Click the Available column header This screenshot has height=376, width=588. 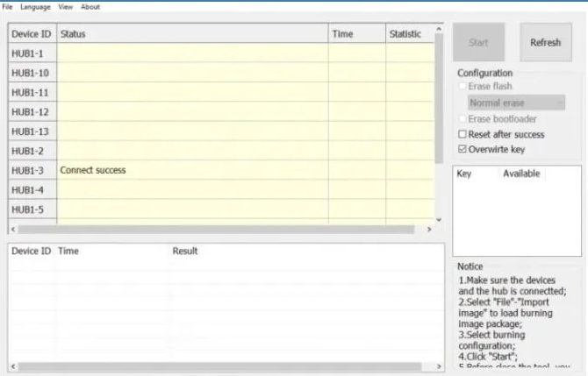521,174
